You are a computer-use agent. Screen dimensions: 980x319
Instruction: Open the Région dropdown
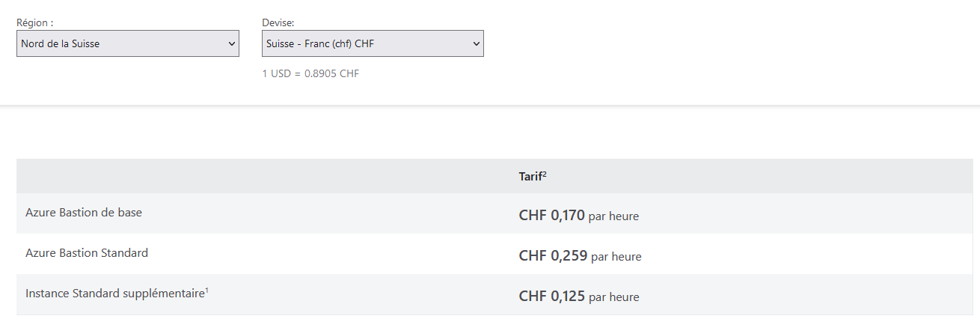[128, 43]
